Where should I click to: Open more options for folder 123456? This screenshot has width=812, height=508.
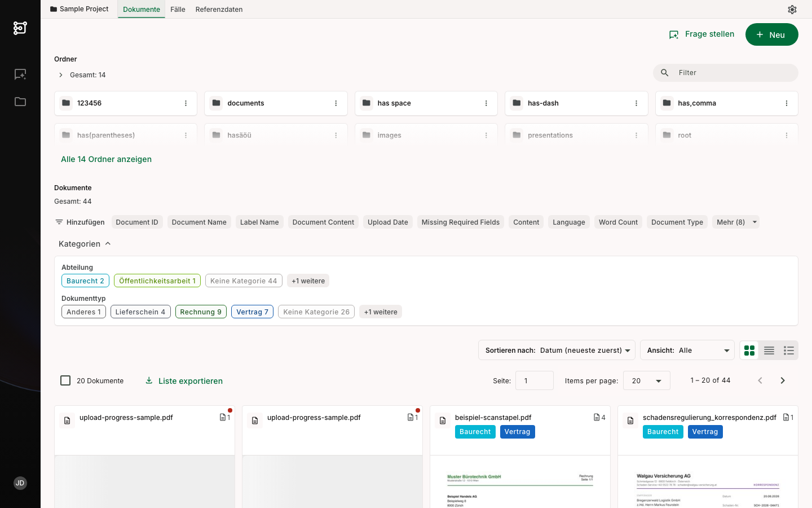[x=186, y=103]
